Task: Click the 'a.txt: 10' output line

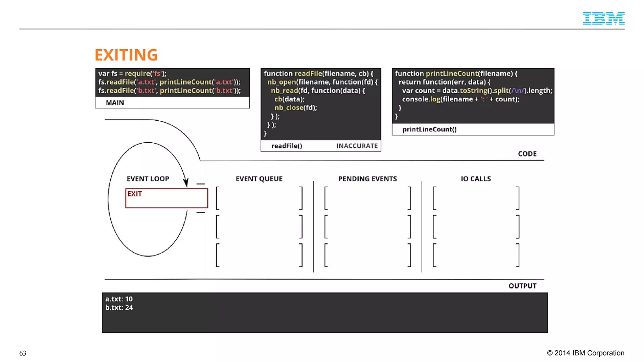Action: pos(119,299)
